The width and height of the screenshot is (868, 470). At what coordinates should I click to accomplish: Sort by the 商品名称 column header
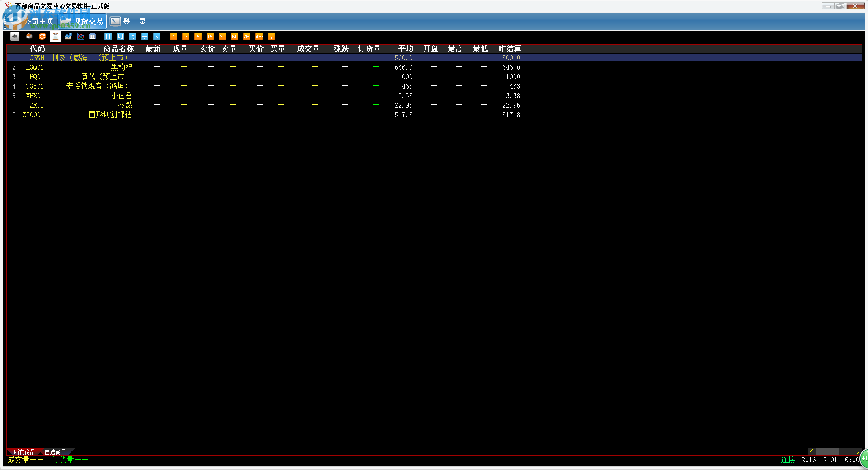click(119, 49)
